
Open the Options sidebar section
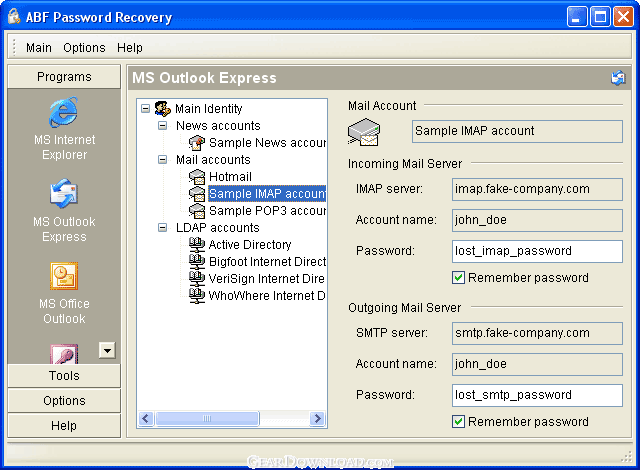(x=64, y=401)
